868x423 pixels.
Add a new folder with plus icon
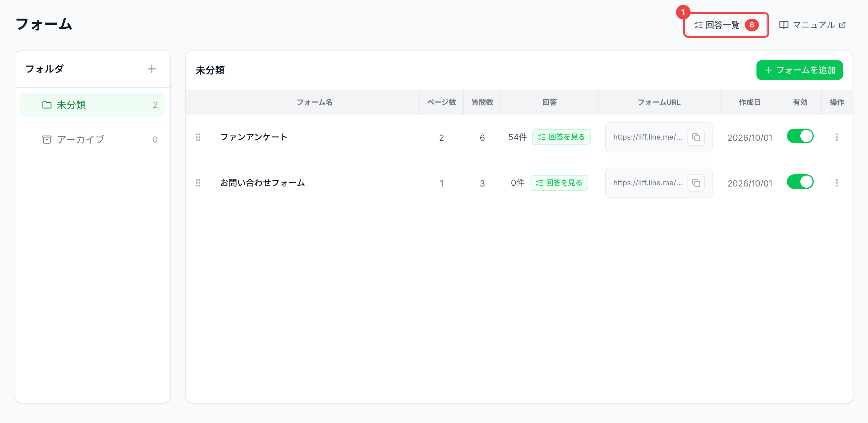pos(152,69)
